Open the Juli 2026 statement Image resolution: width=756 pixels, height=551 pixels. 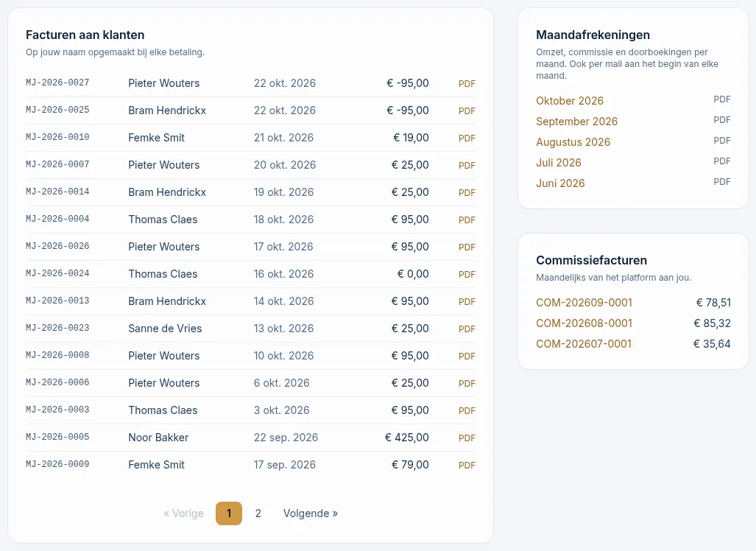click(x=558, y=163)
